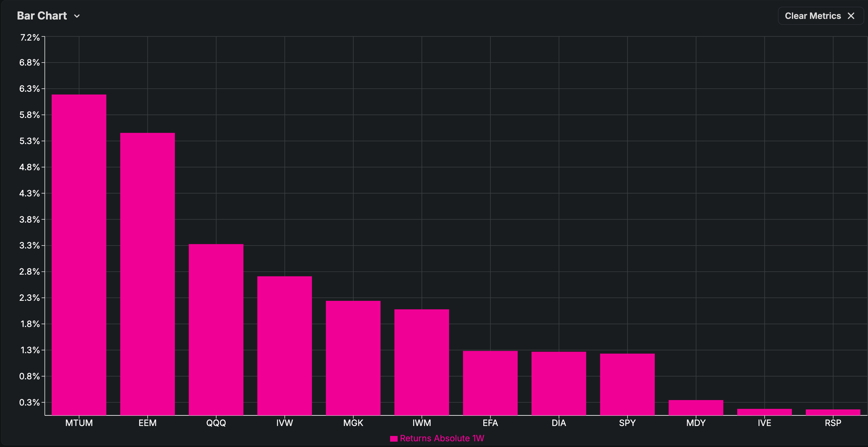868x447 pixels.
Task: Click the 1.8% y-axis value
Action: tap(30, 324)
